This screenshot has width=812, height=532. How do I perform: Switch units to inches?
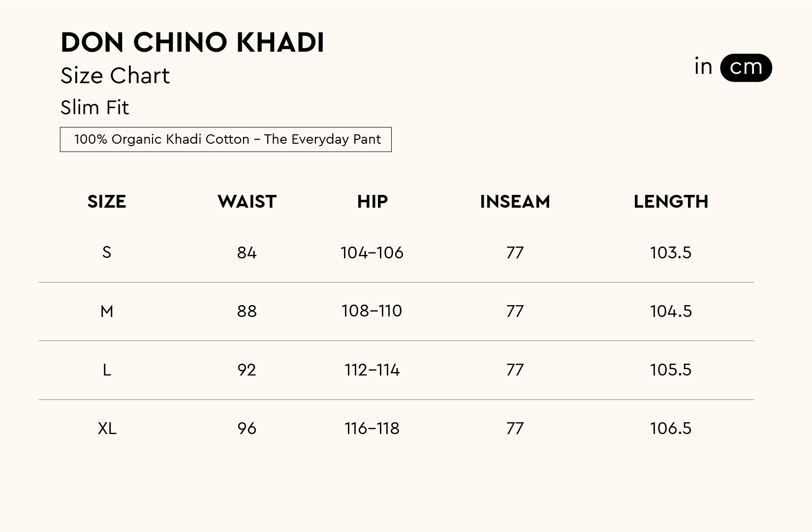coord(703,67)
